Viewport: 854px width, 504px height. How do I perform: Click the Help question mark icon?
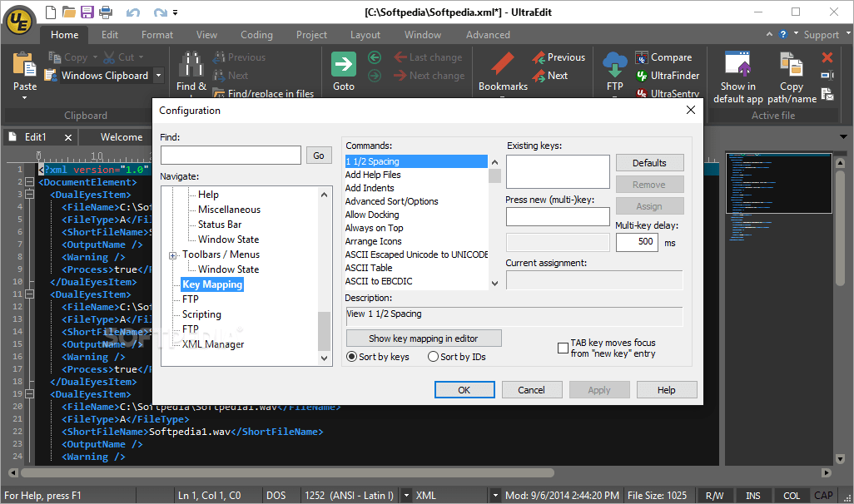pos(783,34)
